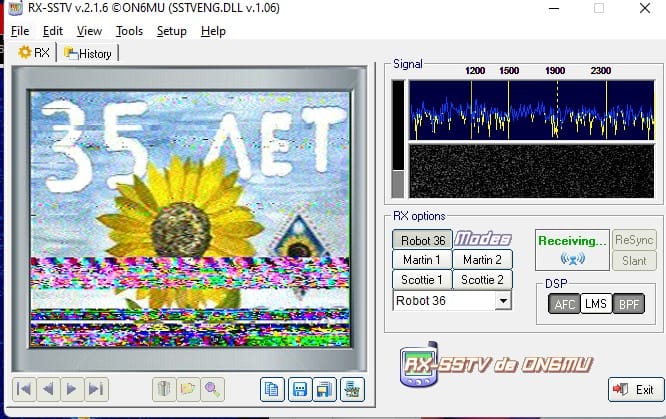
Task: Select the Robot 36 mode button
Action: tap(422, 240)
